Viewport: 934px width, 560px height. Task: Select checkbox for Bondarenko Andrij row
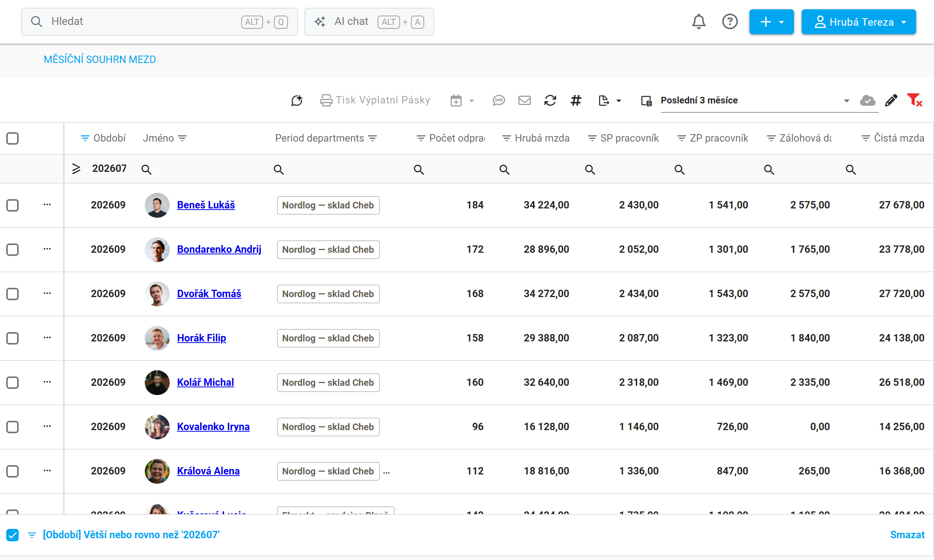click(12, 249)
